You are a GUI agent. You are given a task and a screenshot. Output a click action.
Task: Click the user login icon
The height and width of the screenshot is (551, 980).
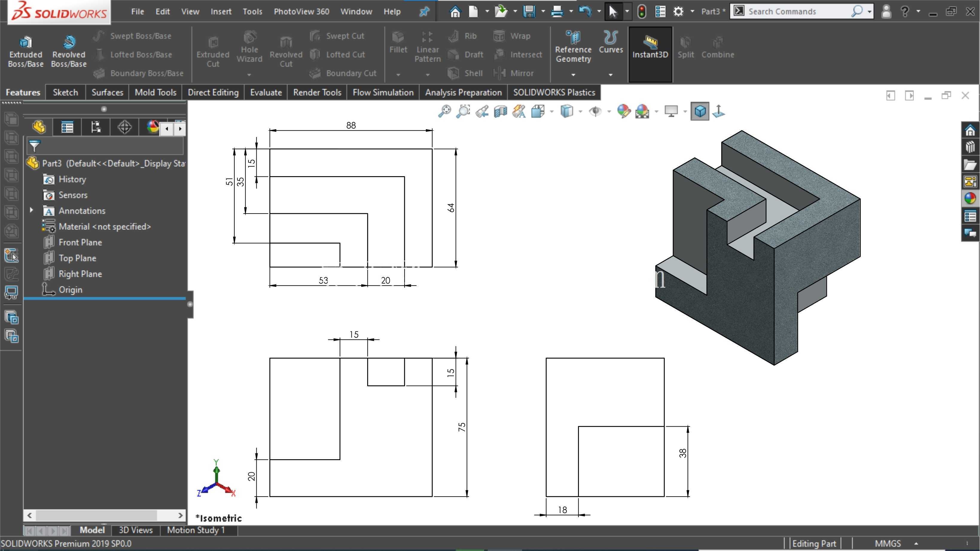[886, 11]
